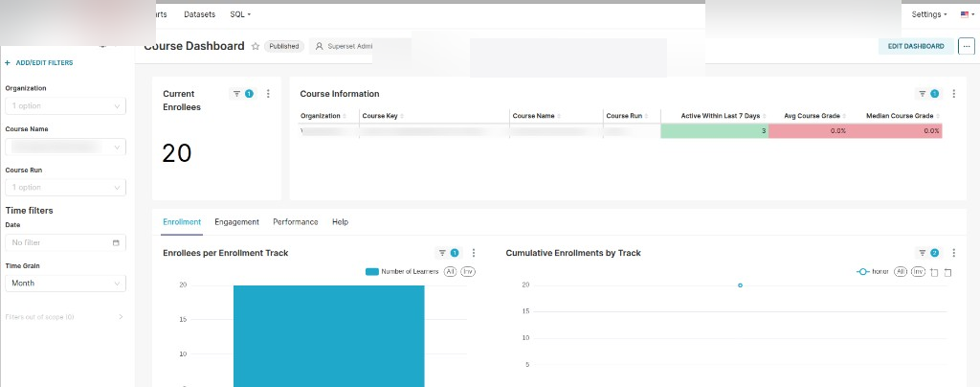The image size is (980, 387).
Task: Switch to the Enrollment tab
Action: pyautogui.click(x=182, y=222)
